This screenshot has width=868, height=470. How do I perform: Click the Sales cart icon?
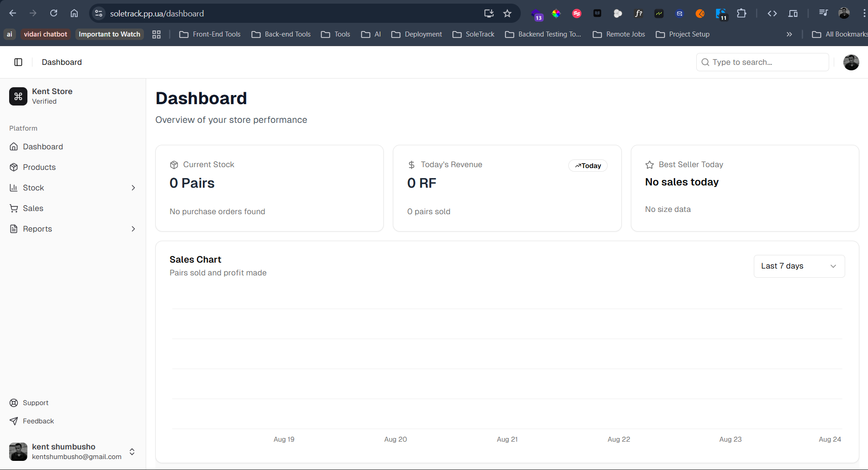click(14, 208)
